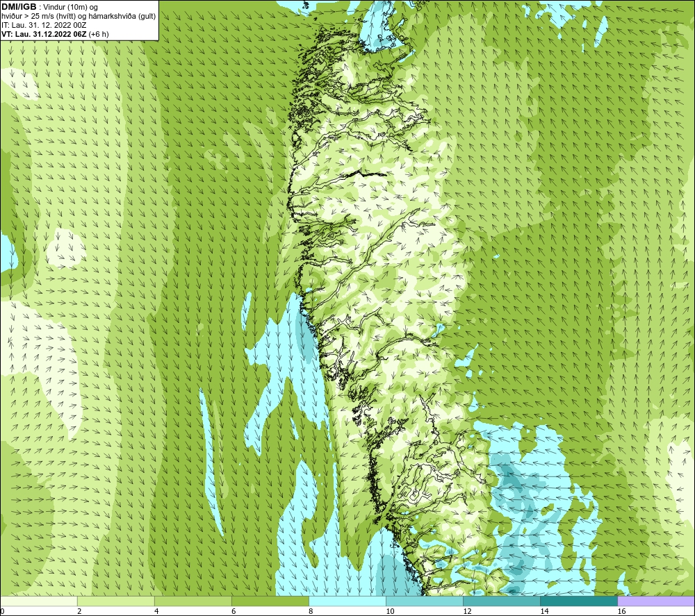This screenshot has width=695, height=616.
Task: Click the legend scale label "16"
Action: point(621,612)
